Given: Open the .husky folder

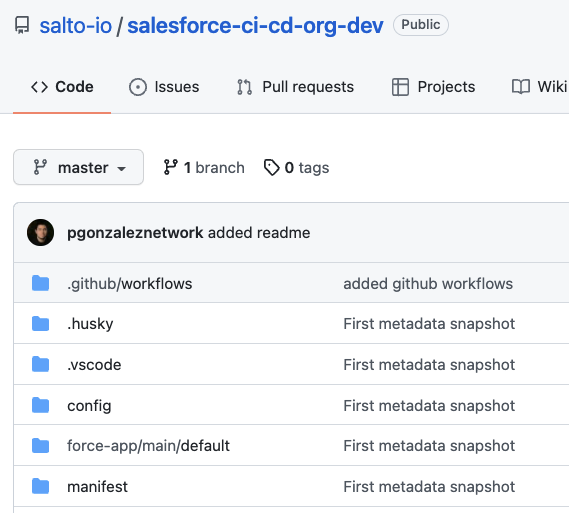Looking at the screenshot, I should (x=90, y=324).
